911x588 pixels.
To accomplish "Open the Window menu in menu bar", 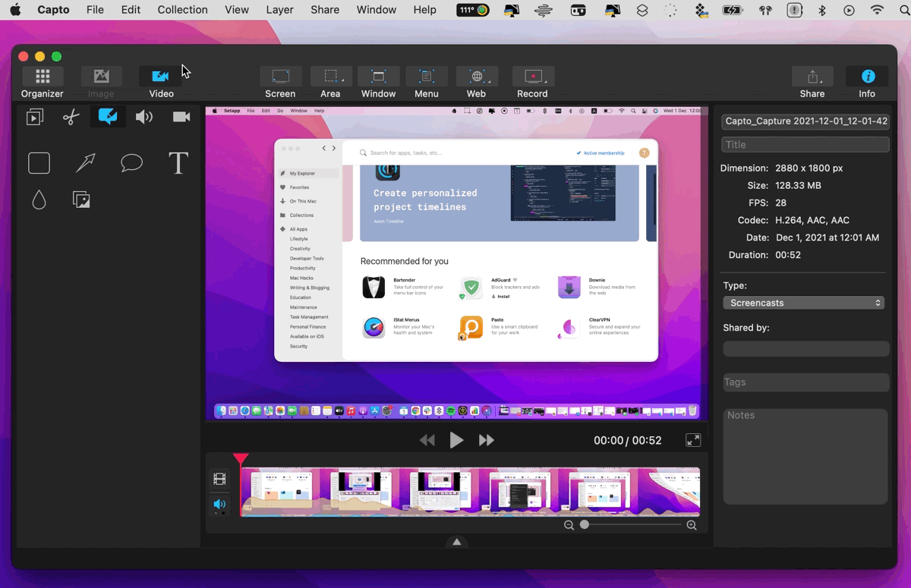I will (x=377, y=10).
